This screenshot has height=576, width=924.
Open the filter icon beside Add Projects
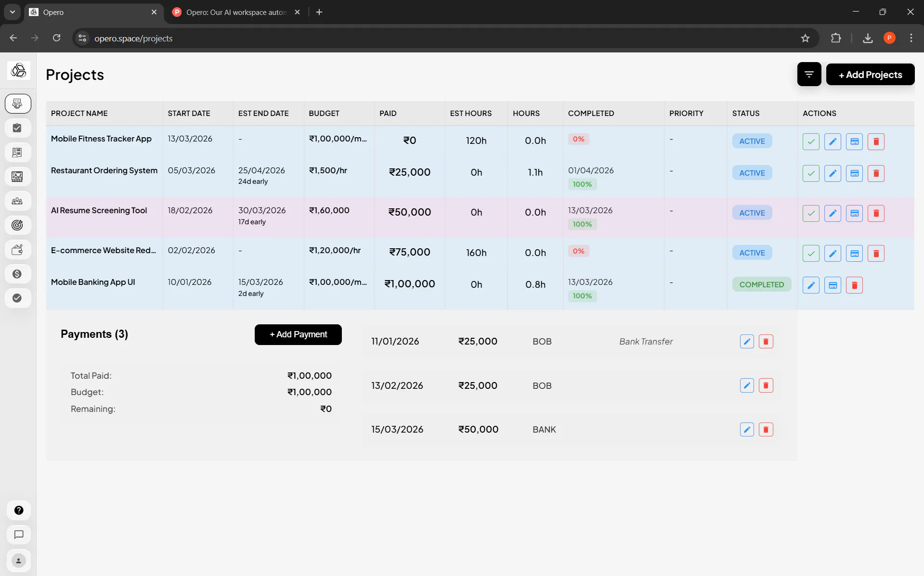(809, 75)
